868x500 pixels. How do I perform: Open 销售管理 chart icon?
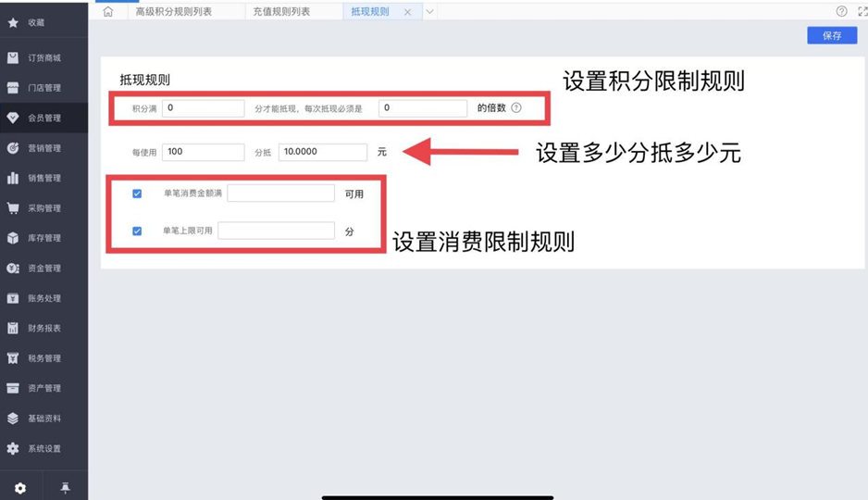pyautogui.click(x=13, y=178)
